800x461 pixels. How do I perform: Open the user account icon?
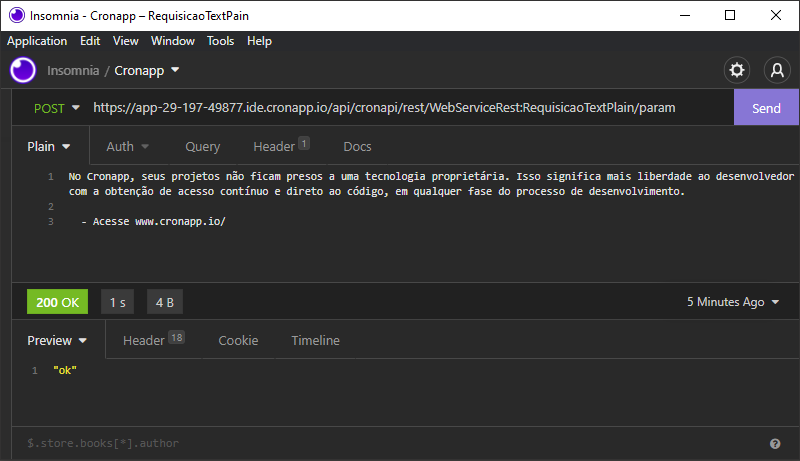pos(777,70)
